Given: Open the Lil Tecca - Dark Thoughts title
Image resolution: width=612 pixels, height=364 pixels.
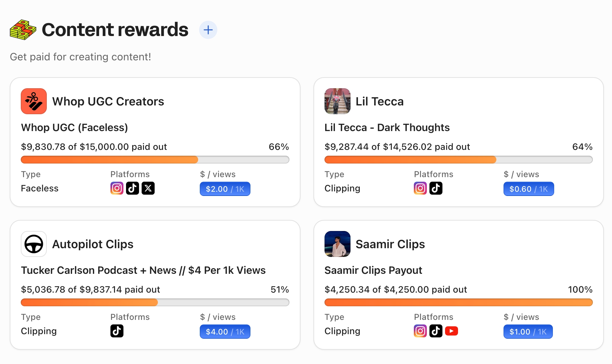Looking at the screenshot, I should pyautogui.click(x=387, y=127).
